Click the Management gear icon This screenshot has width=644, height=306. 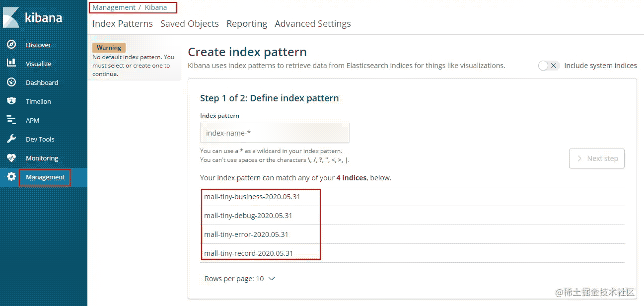[11, 177]
